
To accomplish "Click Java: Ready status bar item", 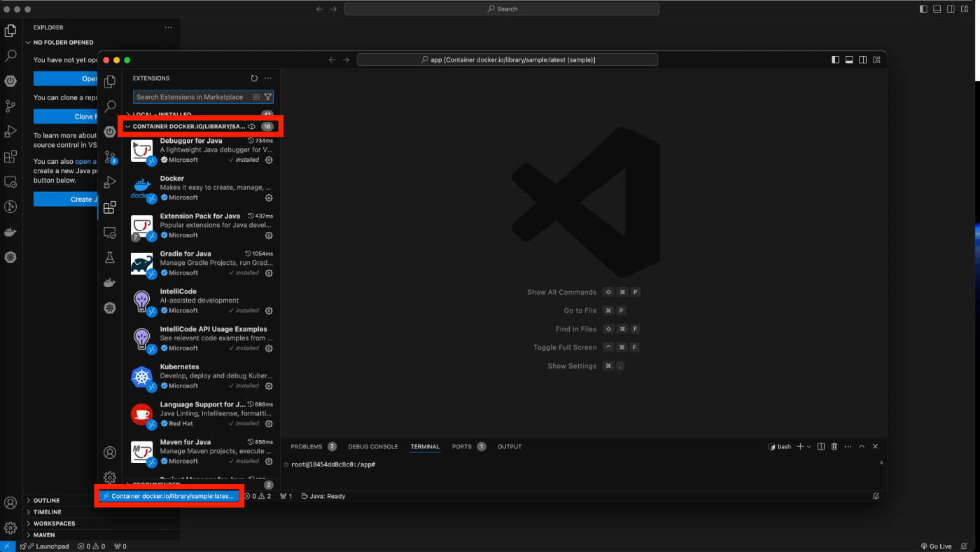I will click(323, 496).
